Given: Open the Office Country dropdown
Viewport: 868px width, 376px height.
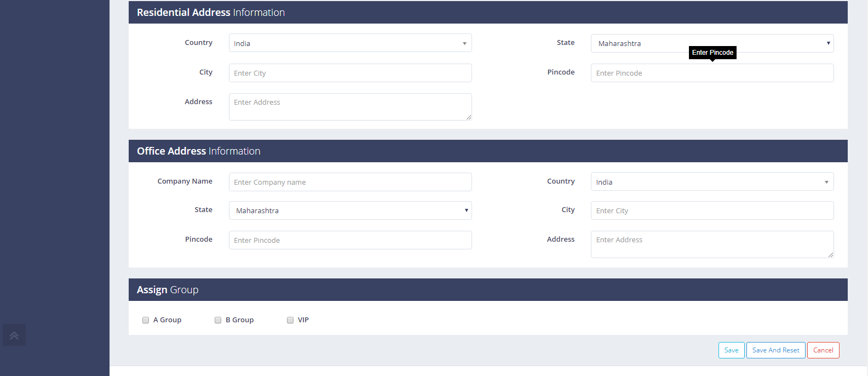Looking at the screenshot, I should (712, 182).
